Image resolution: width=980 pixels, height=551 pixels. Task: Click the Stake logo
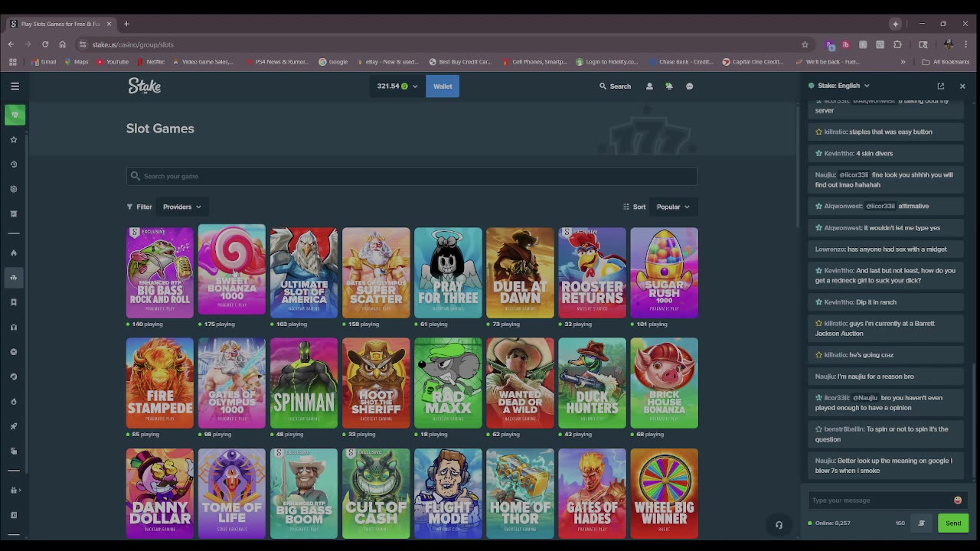click(144, 86)
